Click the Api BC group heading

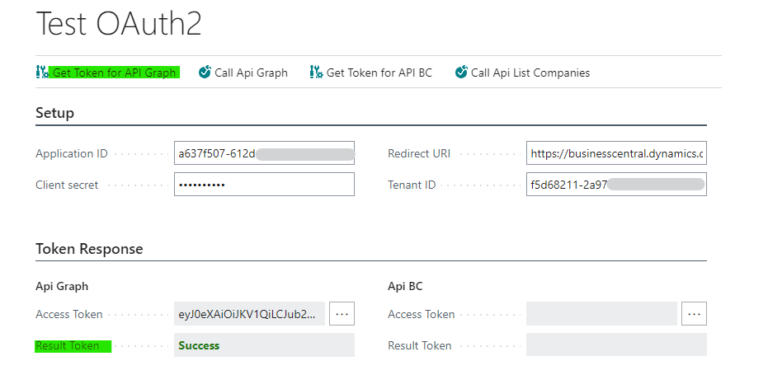(x=405, y=287)
